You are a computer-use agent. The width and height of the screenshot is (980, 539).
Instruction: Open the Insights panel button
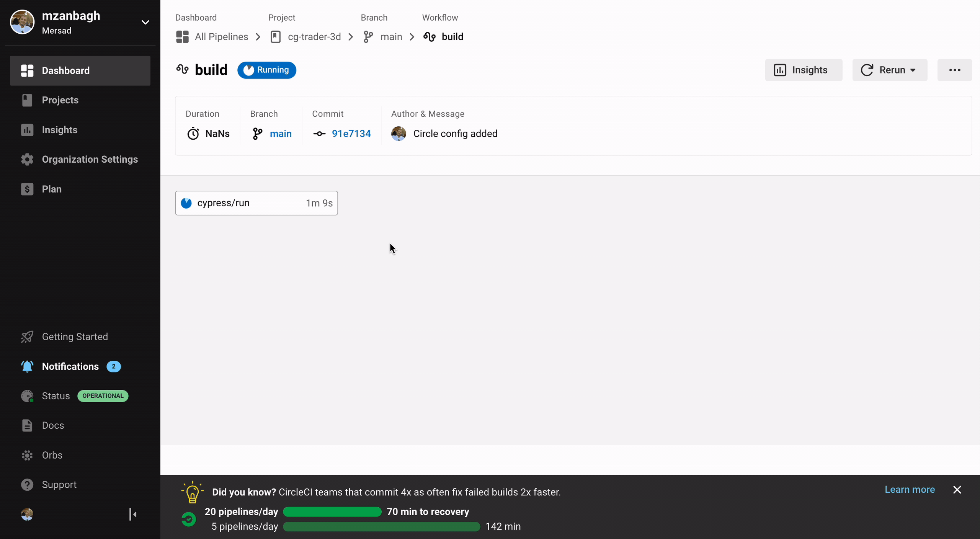(x=803, y=70)
